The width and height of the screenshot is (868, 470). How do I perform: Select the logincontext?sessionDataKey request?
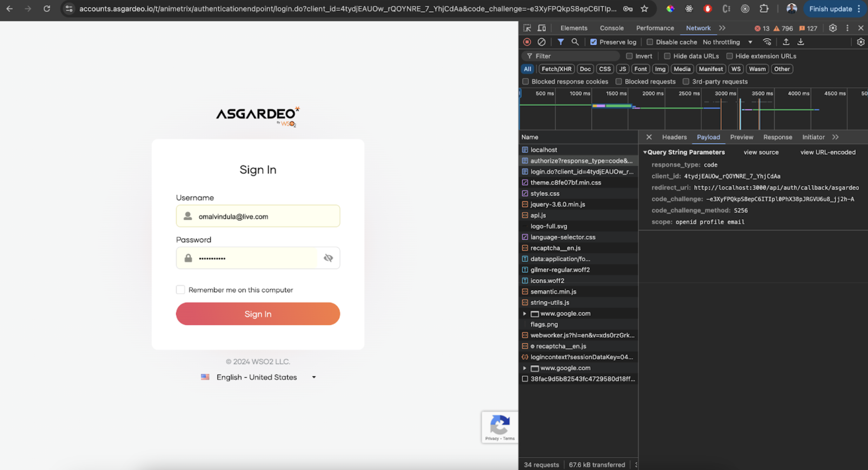pos(578,357)
